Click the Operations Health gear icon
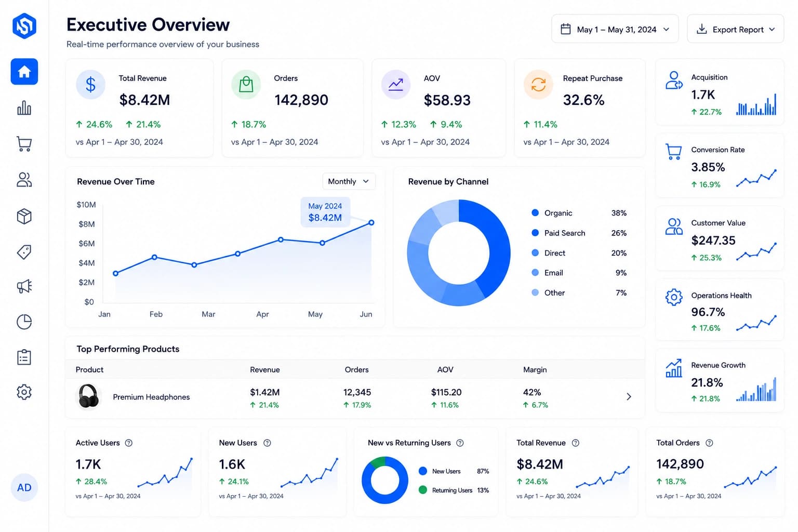 point(674,297)
